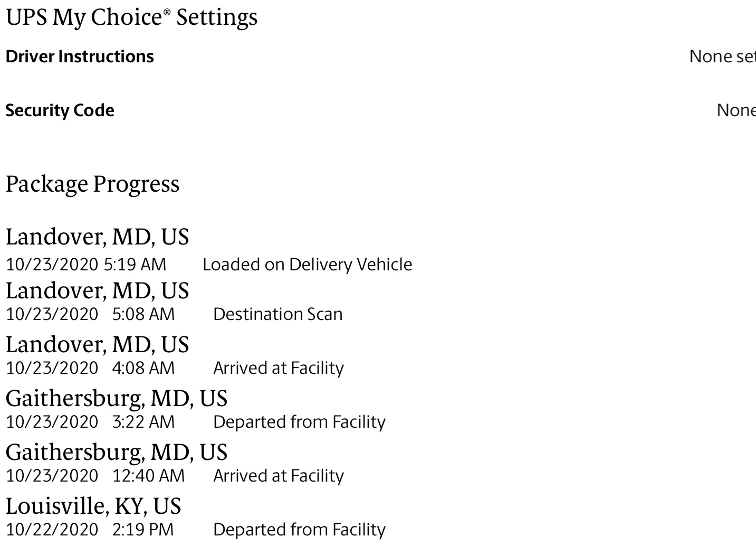Viewport: 756px width, 546px height.
Task: Click the UPS My Choice Settings heading
Action: tap(131, 17)
